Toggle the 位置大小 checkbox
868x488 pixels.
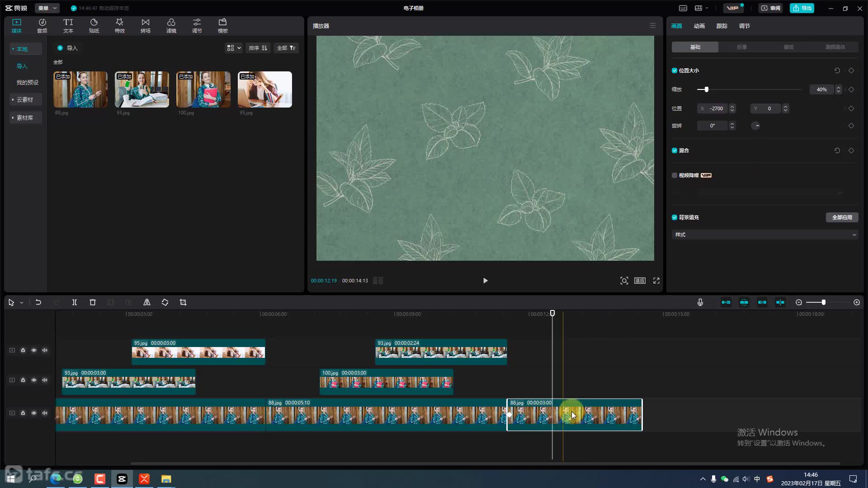pyautogui.click(x=675, y=70)
